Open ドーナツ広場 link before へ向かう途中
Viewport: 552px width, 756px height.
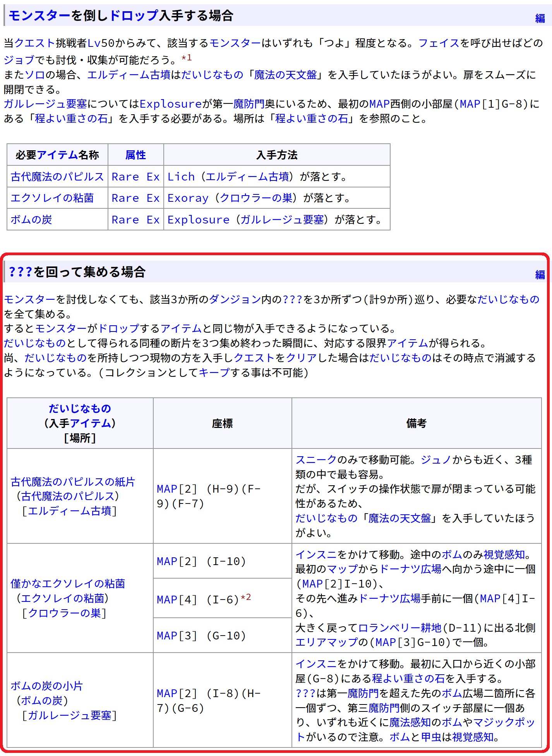point(410,569)
